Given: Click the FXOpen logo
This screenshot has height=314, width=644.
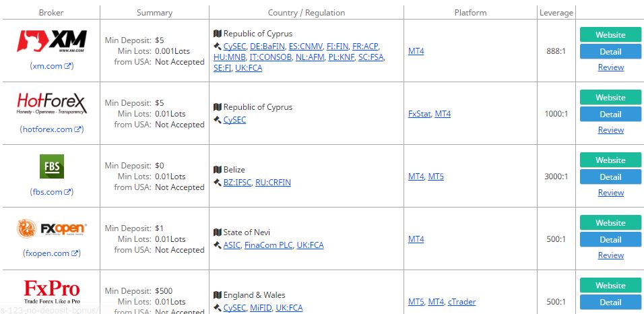Looking at the screenshot, I should pyautogui.click(x=52, y=228).
